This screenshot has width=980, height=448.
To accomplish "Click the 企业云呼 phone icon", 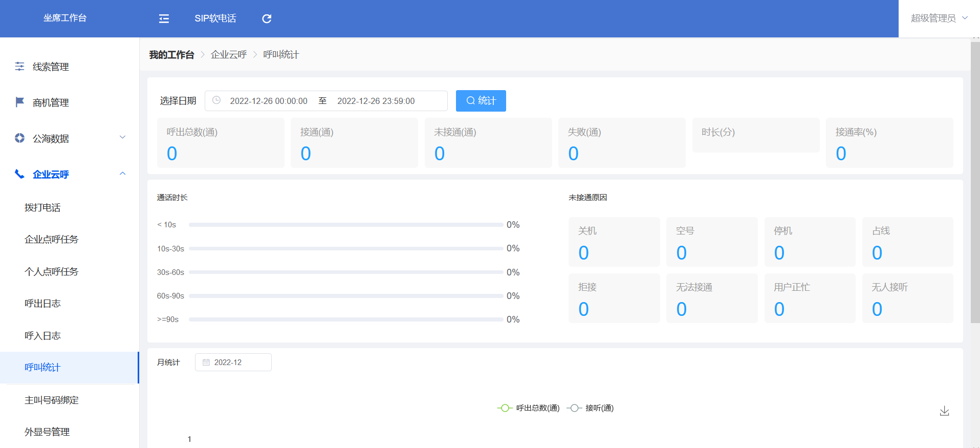I will (19, 174).
